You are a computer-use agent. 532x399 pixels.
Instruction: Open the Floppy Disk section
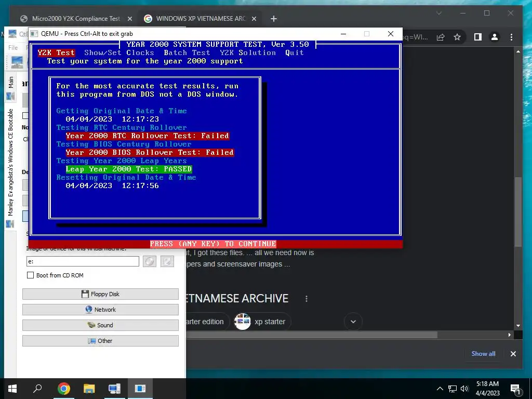pos(100,294)
